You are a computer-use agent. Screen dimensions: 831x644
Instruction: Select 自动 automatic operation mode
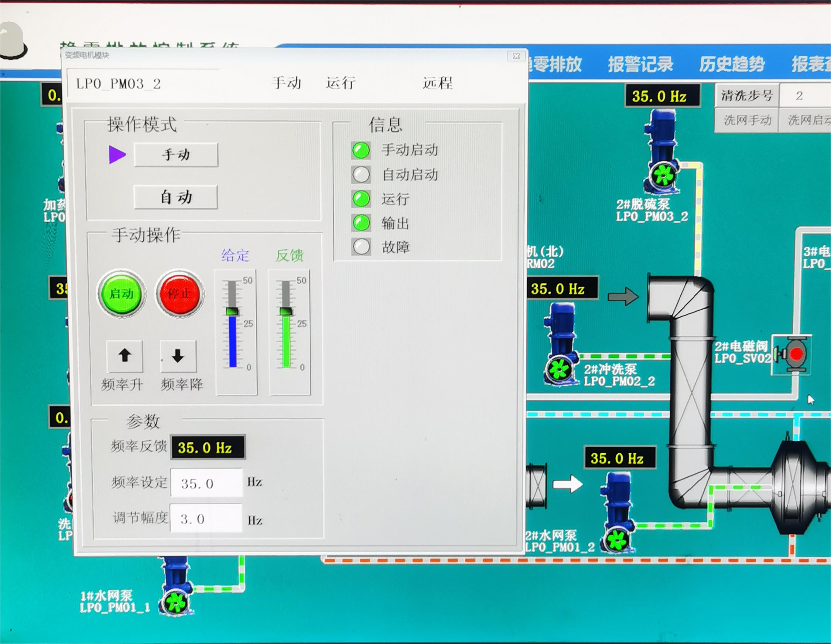pos(176,197)
